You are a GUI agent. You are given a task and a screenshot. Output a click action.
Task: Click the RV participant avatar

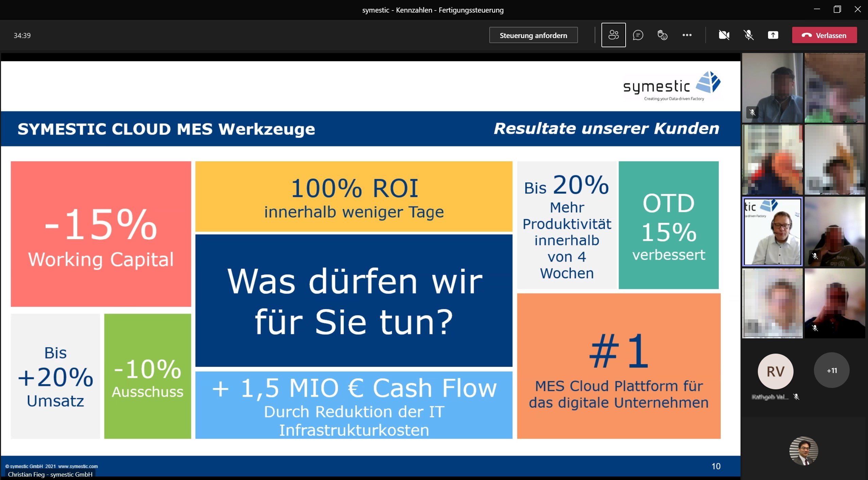click(776, 371)
